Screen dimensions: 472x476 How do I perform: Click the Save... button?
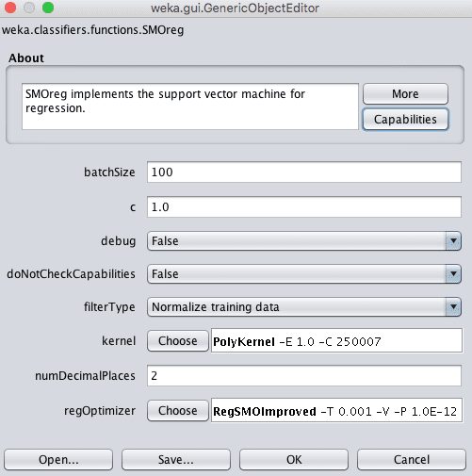(176, 460)
